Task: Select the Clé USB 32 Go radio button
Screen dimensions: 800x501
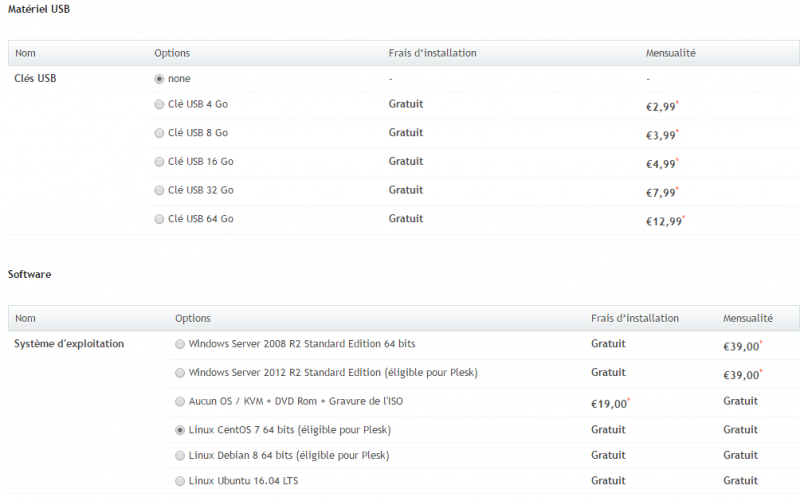Action: (159, 190)
